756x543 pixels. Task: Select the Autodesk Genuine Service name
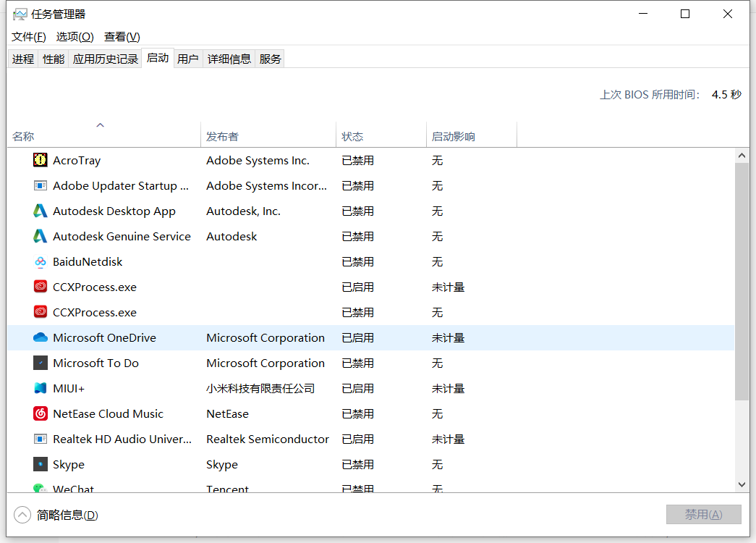coord(122,237)
